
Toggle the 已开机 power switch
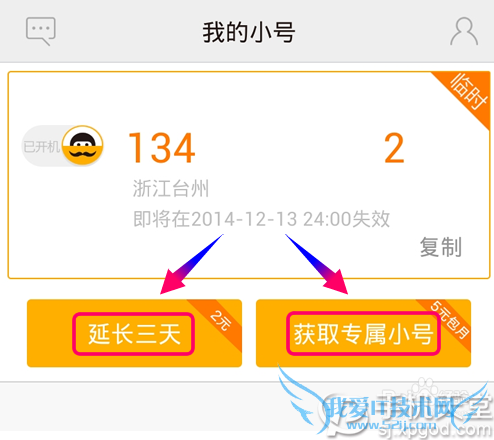click(x=63, y=146)
